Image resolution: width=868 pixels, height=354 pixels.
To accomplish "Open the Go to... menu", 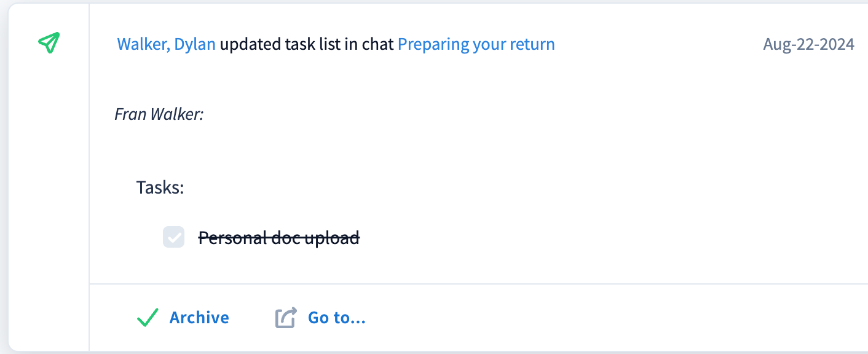I will tap(336, 318).
